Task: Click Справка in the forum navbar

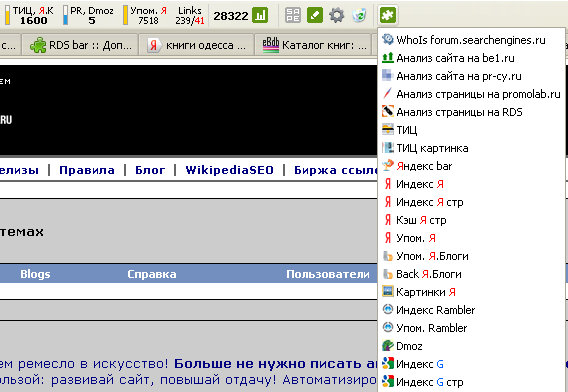Action: pos(152,274)
